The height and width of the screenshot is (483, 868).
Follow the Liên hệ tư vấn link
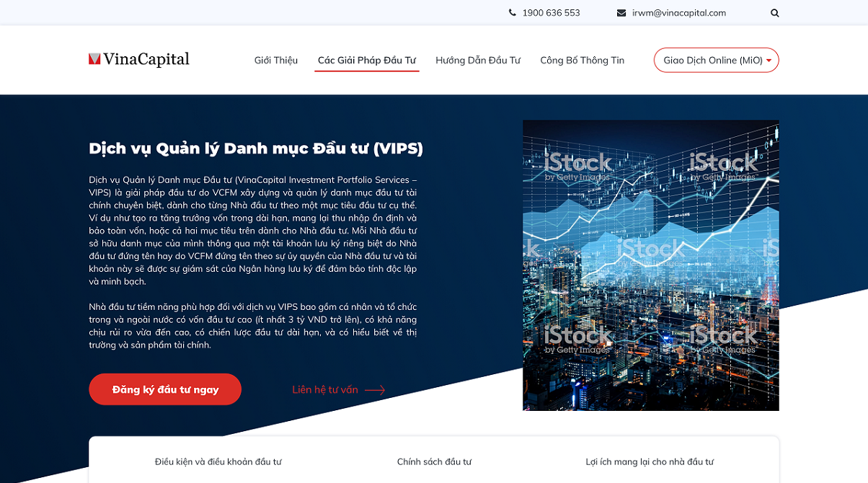(x=325, y=390)
